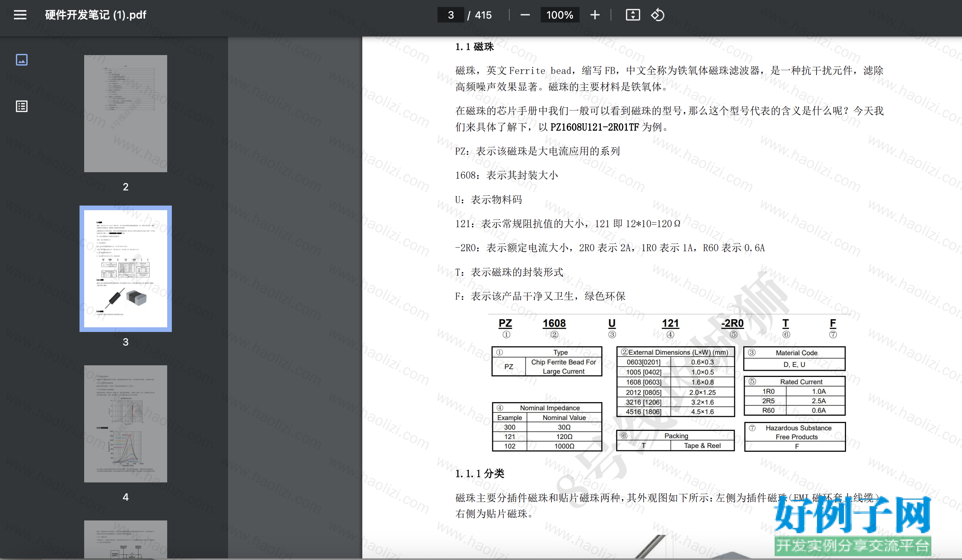
Task: Select the table cell 1000Ω
Action: click(x=564, y=446)
